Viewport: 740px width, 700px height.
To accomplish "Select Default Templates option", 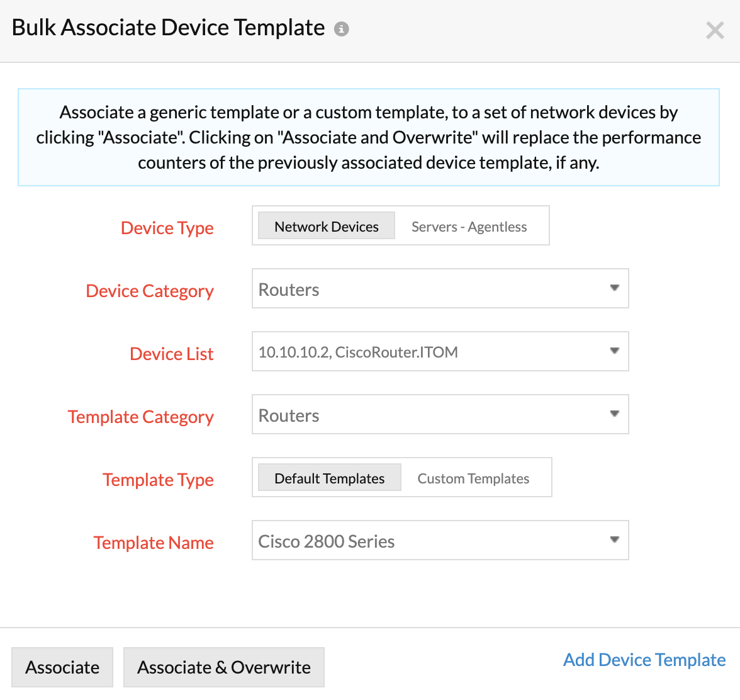I will (329, 478).
